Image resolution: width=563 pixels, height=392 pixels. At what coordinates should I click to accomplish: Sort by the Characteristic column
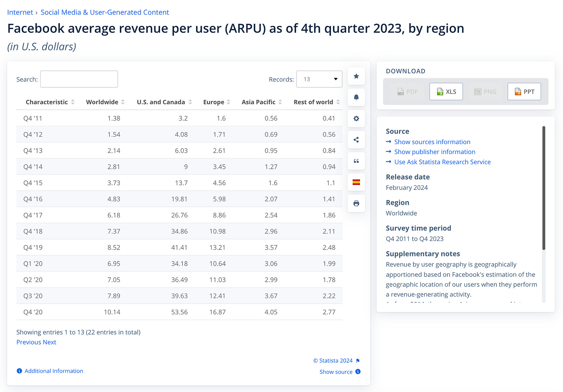(x=50, y=102)
